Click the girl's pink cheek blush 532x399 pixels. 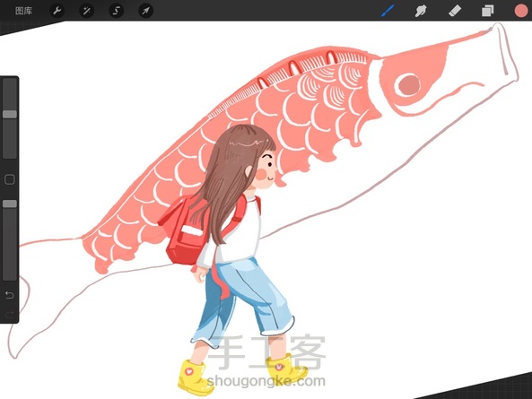[262, 175]
